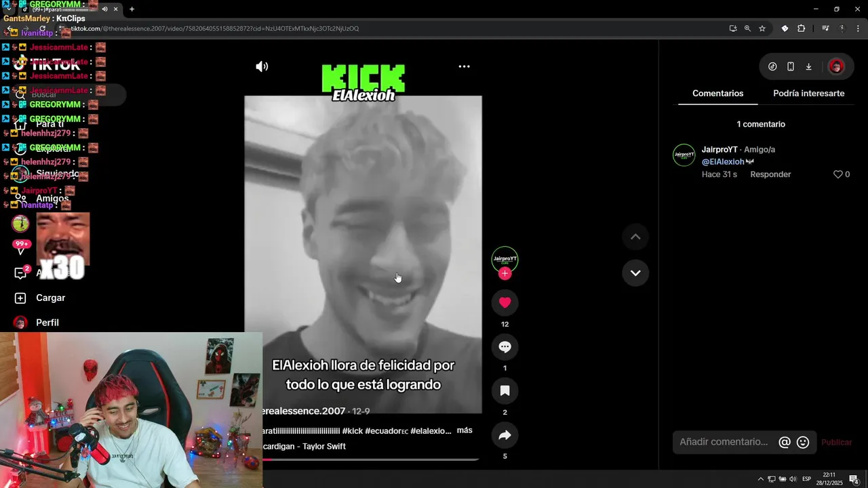This screenshot has width=868, height=488.
Task: Open JairproYT commenter profile picture
Action: tap(684, 155)
